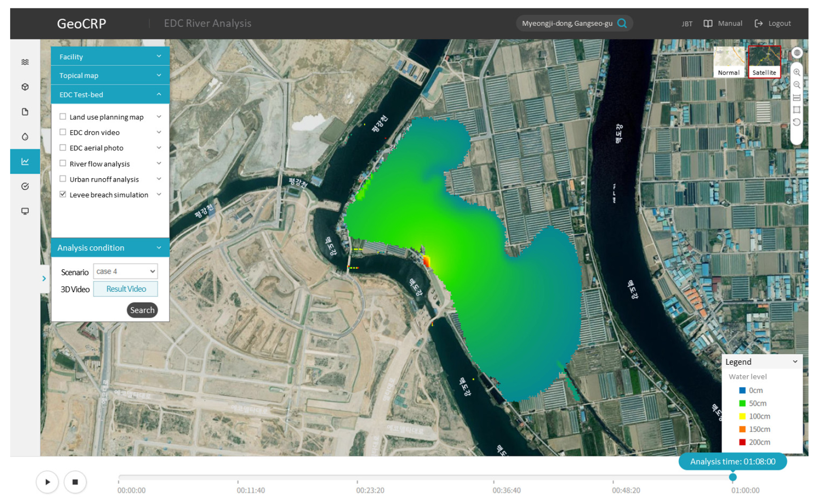816x504 pixels.
Task: Click the Search button
Action: (142, 310)
